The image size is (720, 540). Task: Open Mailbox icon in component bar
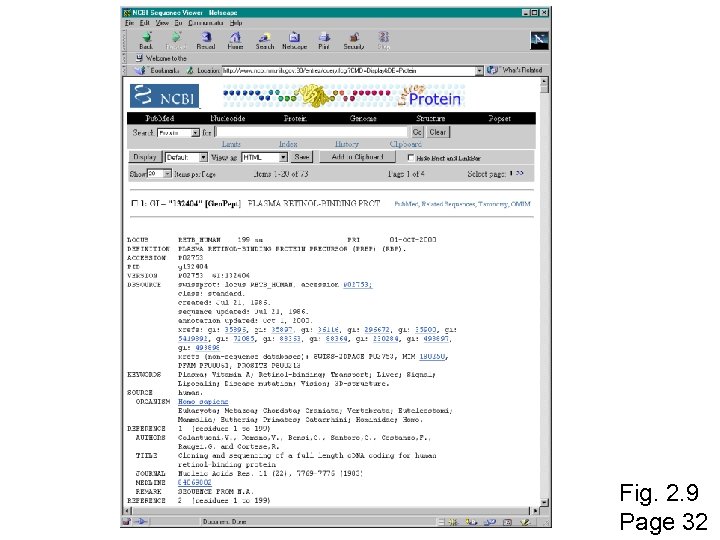point(471,522)
